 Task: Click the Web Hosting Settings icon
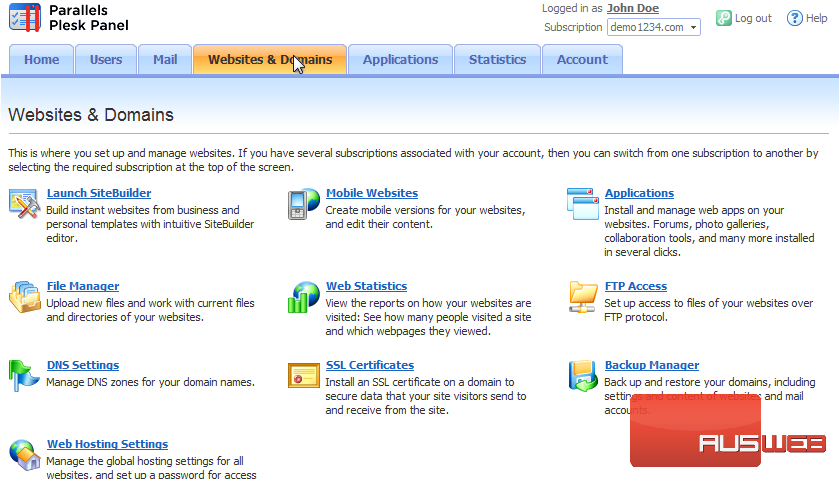24,454
